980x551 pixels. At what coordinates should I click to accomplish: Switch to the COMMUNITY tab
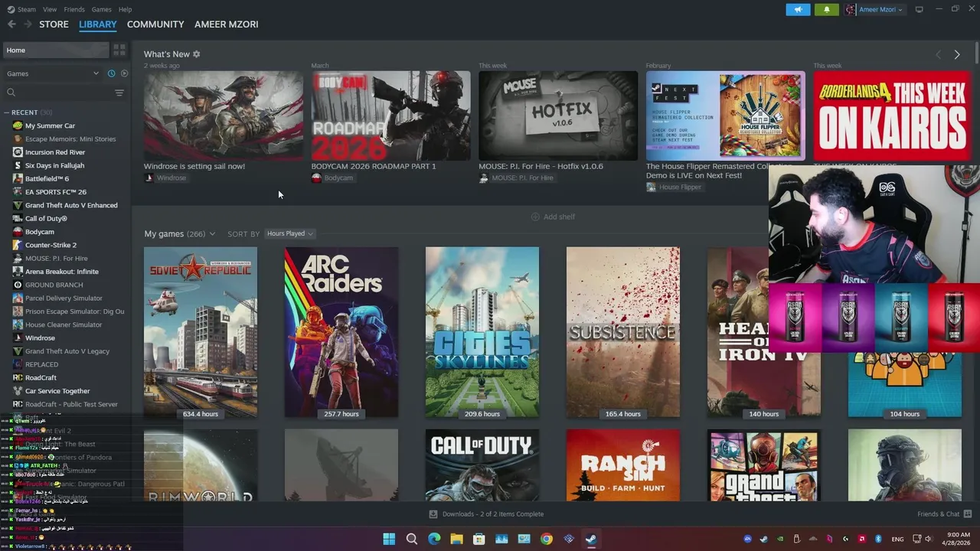pos(155,24)
